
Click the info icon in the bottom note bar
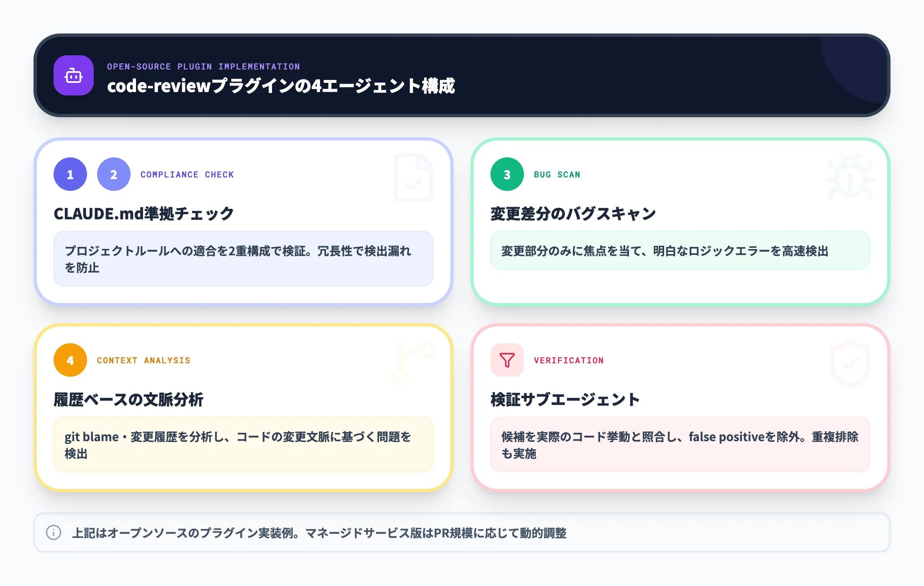coord(53,533)
